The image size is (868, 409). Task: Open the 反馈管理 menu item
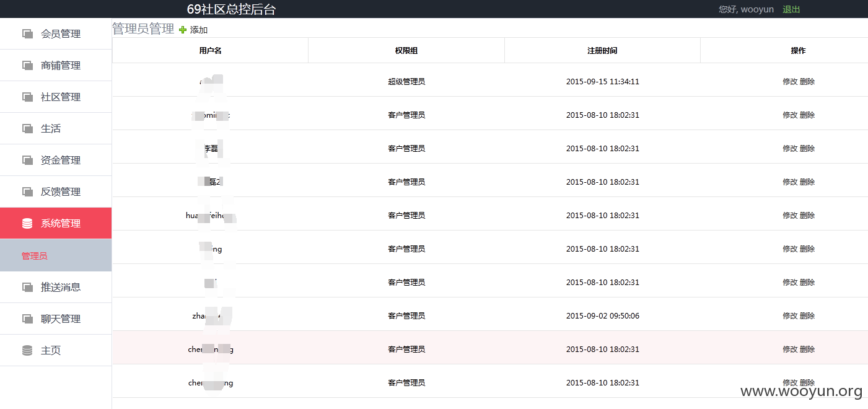[56, 192]
